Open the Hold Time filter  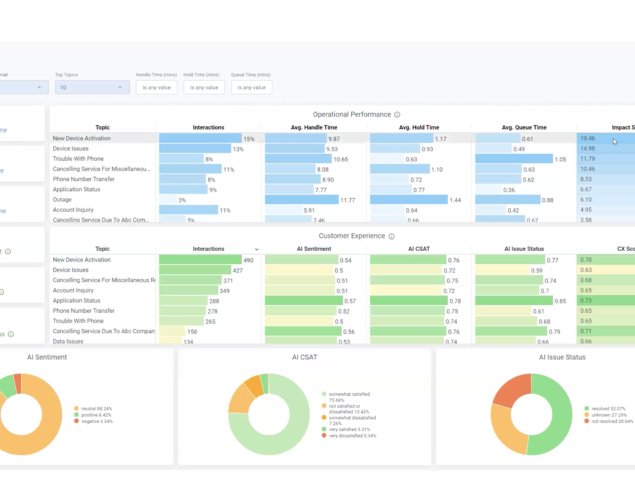[x=204, y=87]
